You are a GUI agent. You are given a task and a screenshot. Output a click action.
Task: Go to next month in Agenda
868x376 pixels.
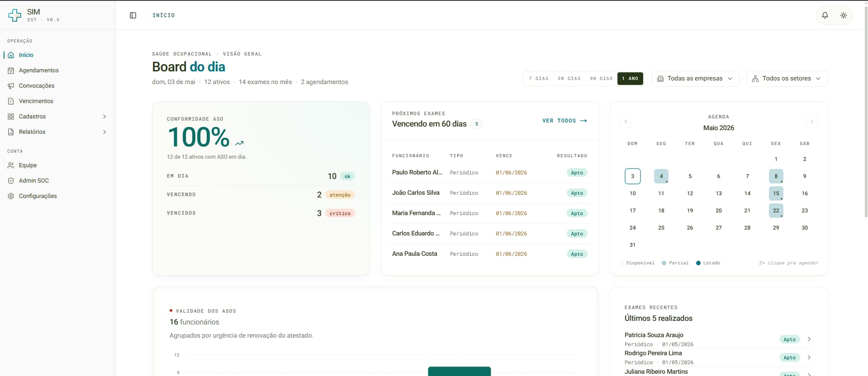pos(812,122)
